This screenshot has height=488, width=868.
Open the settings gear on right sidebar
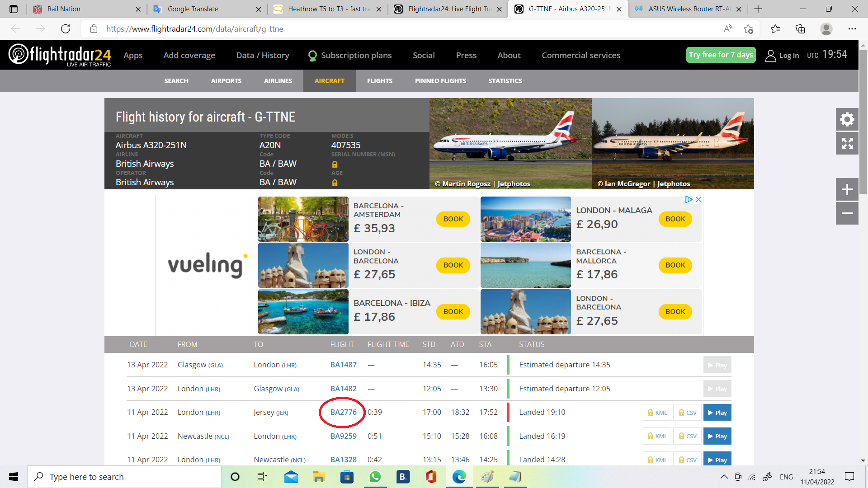pos(847,120)
